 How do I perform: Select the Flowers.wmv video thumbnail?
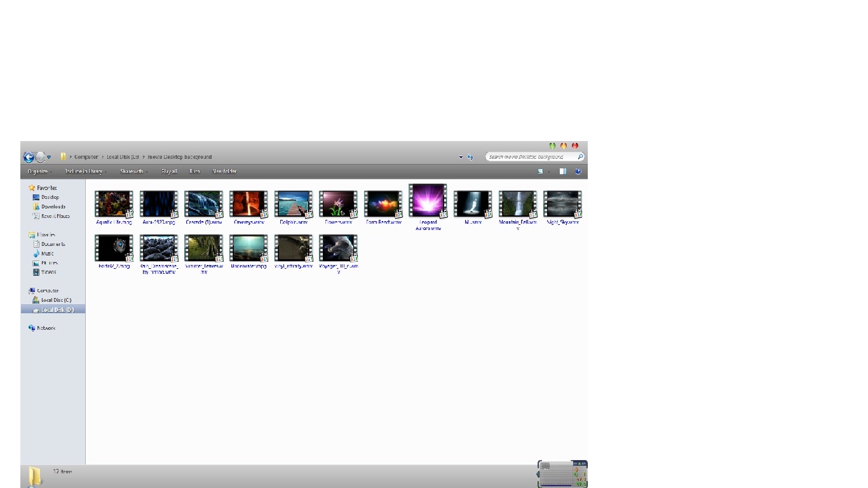[338, 208]
